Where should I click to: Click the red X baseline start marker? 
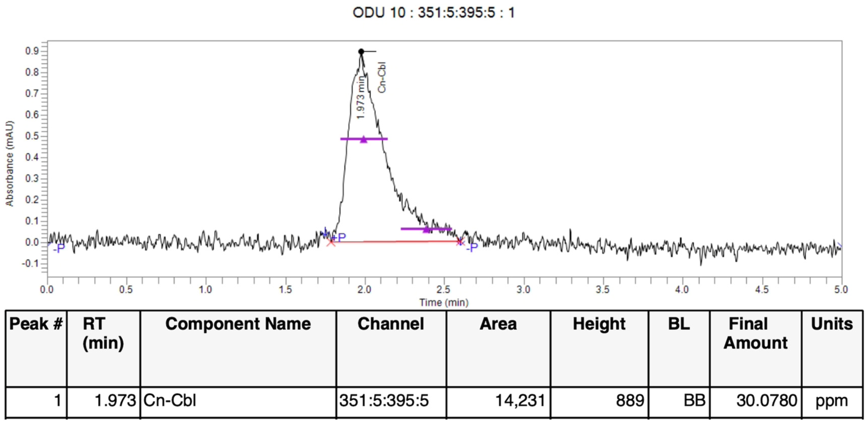coord(331,242)
